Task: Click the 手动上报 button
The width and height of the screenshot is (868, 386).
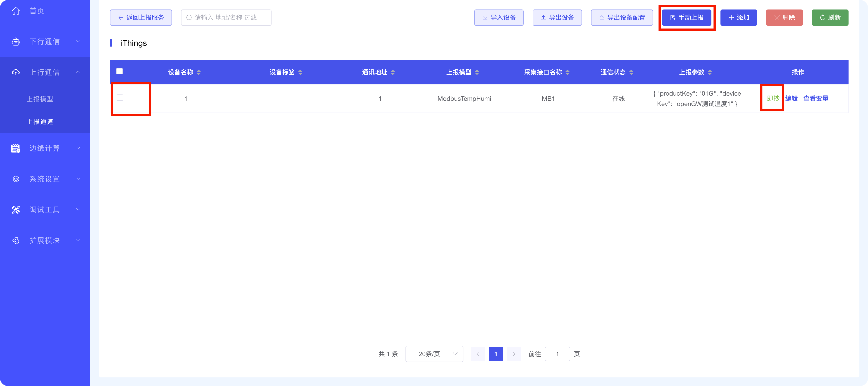Action: click(686, 17)
